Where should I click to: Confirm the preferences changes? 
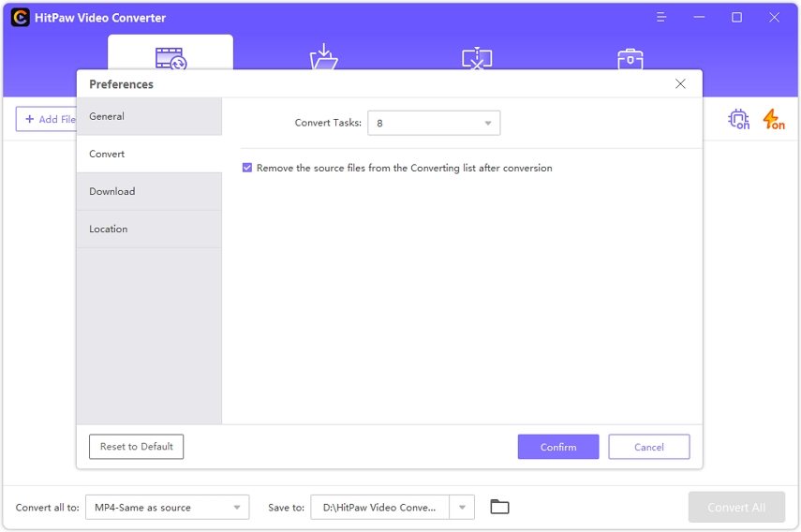click(x=557, y=447)
